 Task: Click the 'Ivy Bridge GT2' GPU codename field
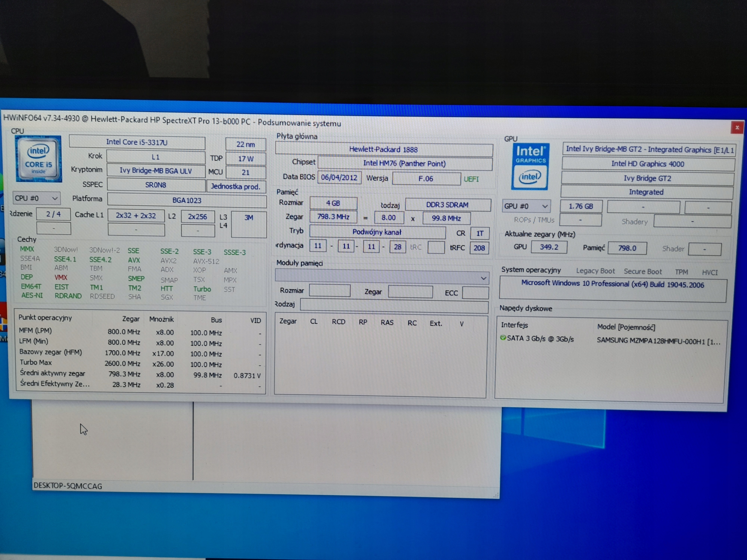[x=647, y=178]
